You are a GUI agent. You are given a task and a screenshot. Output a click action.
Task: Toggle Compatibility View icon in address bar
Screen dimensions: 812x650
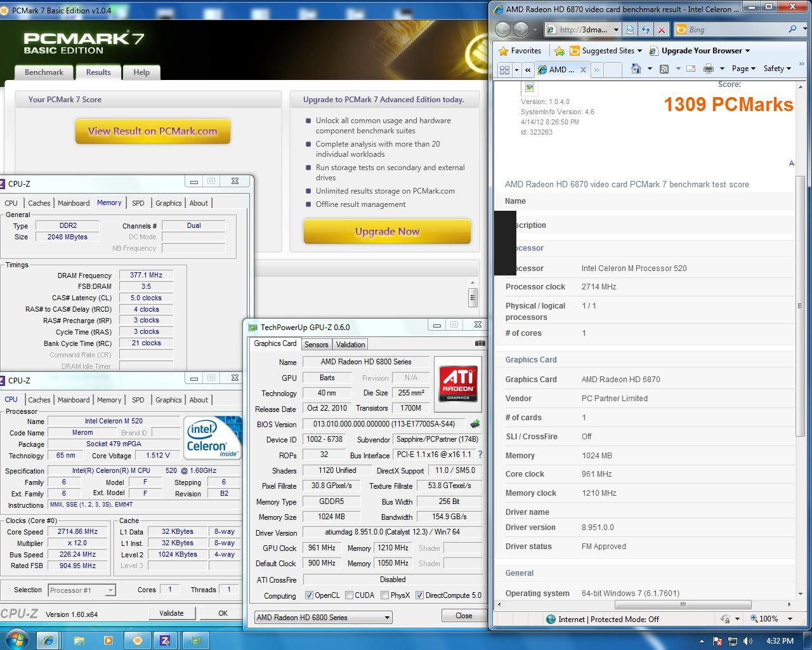coord(629,30)
